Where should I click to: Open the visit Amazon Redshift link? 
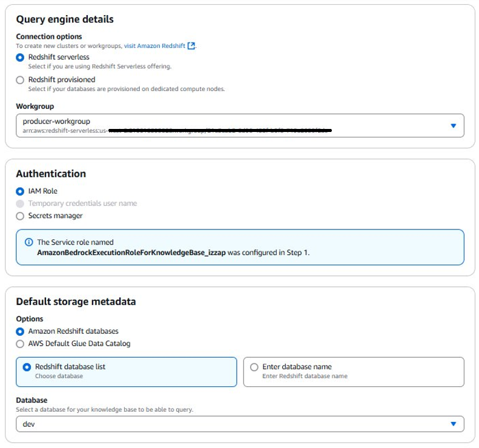[154, 46]
